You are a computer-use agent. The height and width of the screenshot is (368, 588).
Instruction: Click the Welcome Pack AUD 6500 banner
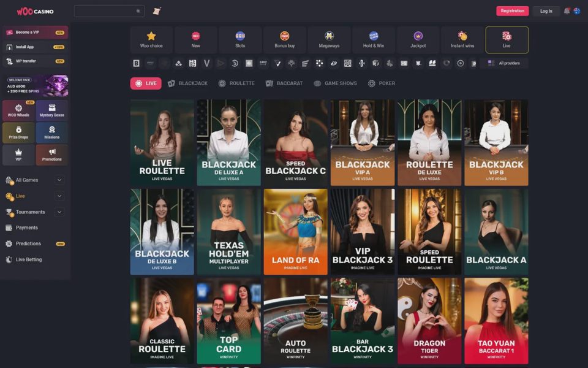point(36,86)
